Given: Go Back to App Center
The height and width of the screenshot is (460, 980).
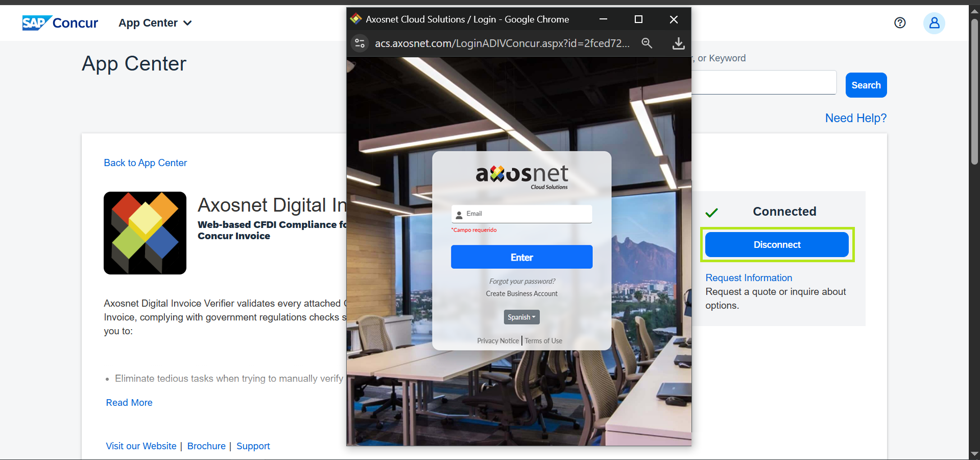Looking at the screenshot, I should click(146, 163).
